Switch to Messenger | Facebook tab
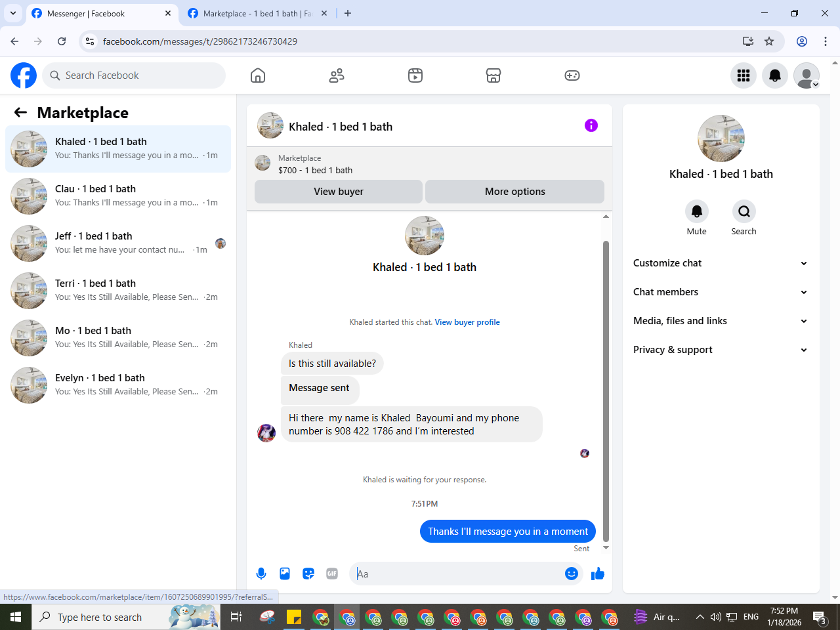 (102, 13)
